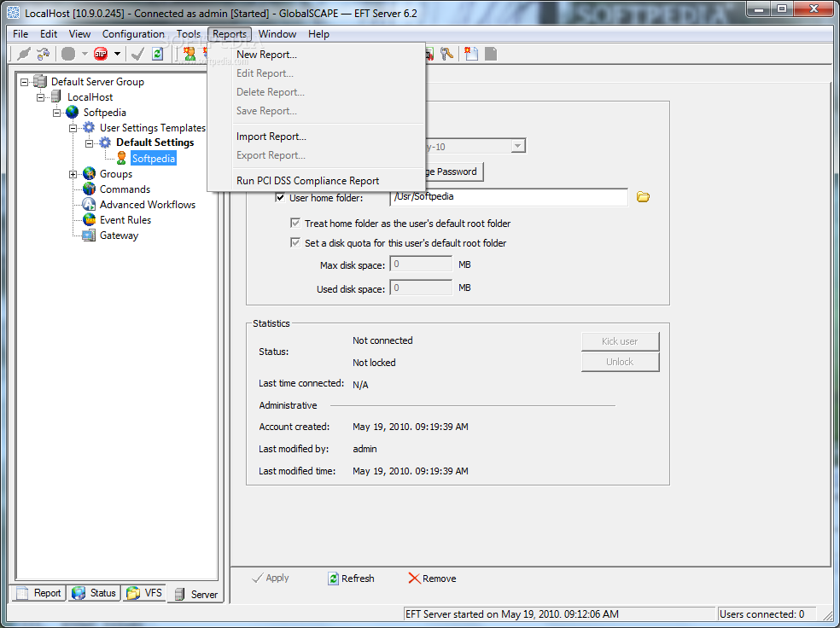Image resolution: width=840 pixels, height=628 pixels.
Task: Click the new document toolbar icon
Action: pos(471,54)
